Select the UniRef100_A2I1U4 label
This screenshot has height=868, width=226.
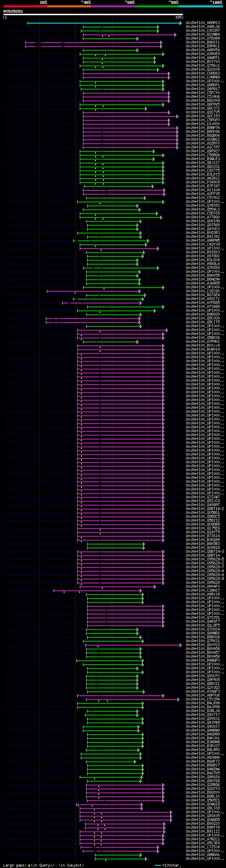point(203,190)
